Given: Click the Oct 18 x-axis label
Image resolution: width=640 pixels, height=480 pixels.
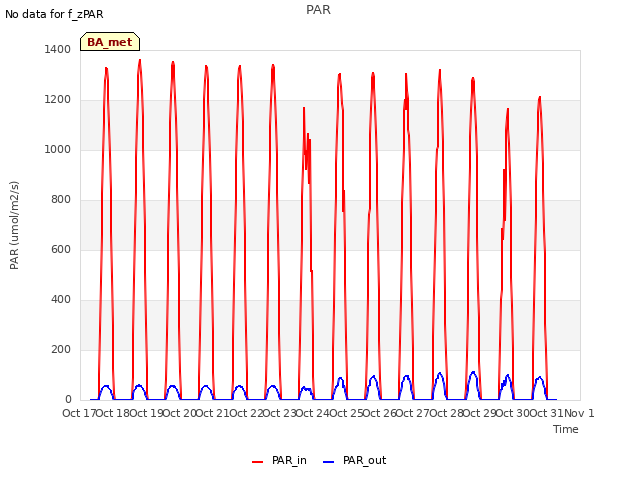Looking at the screenshot, I should click(x=112, y=413).
